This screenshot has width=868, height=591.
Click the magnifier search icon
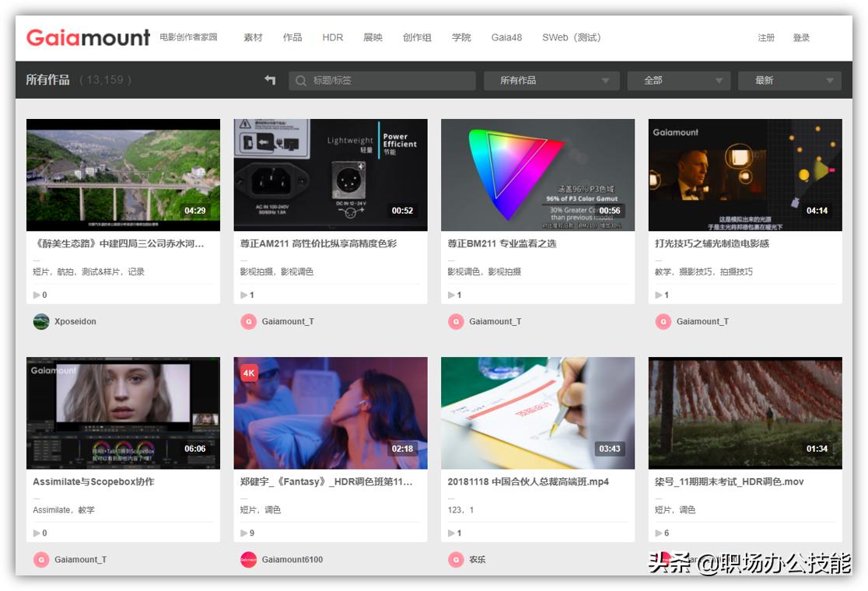click(300, 81)
